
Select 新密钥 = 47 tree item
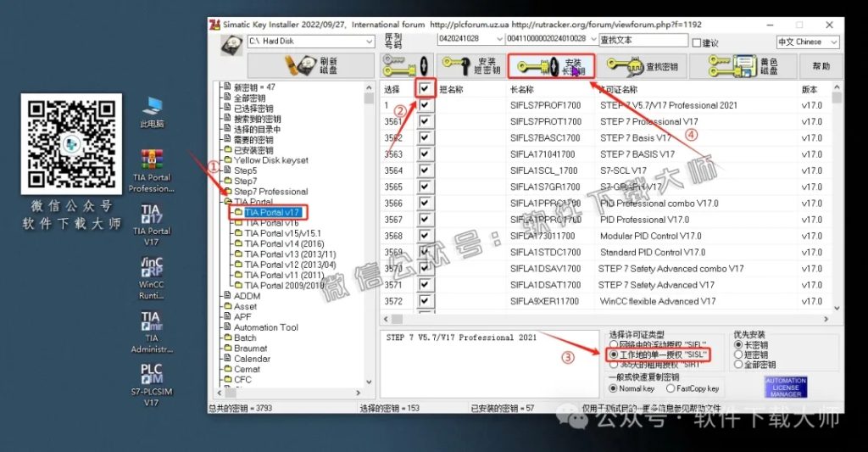[254, 87]
